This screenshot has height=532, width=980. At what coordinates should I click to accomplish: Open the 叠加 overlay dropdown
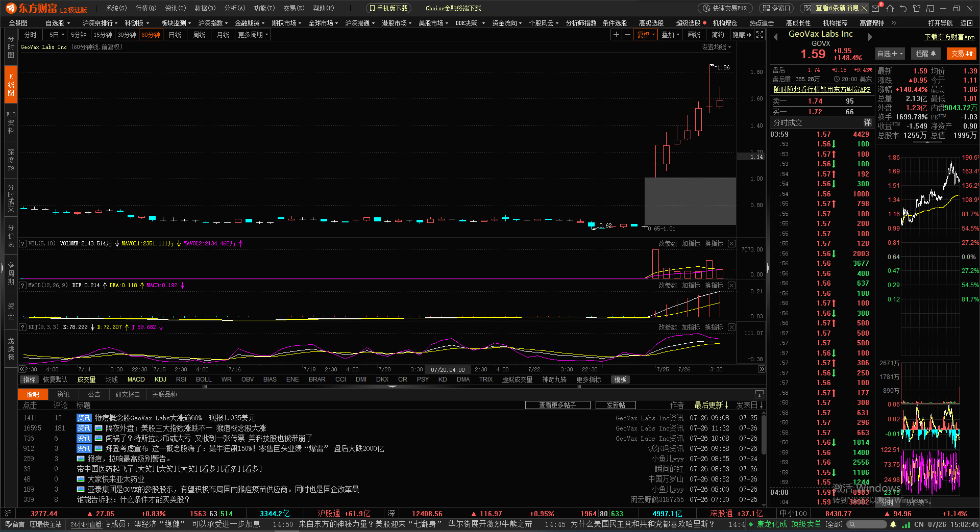pos(670,35)
